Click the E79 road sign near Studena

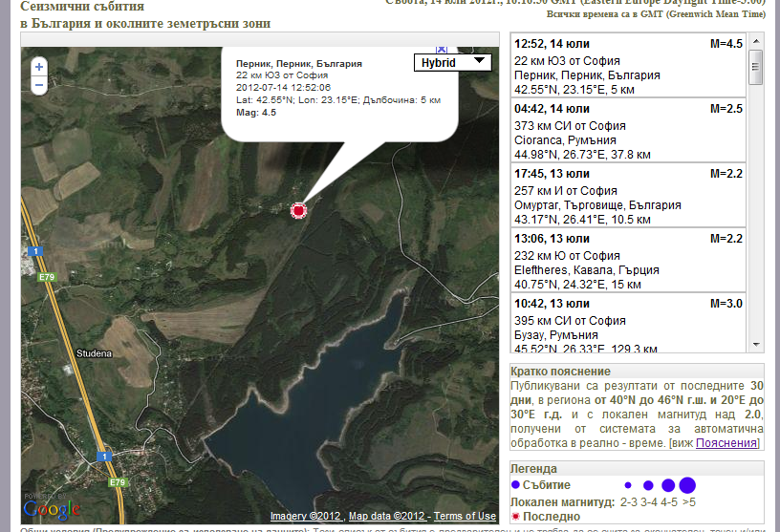[x=47, y=277]
